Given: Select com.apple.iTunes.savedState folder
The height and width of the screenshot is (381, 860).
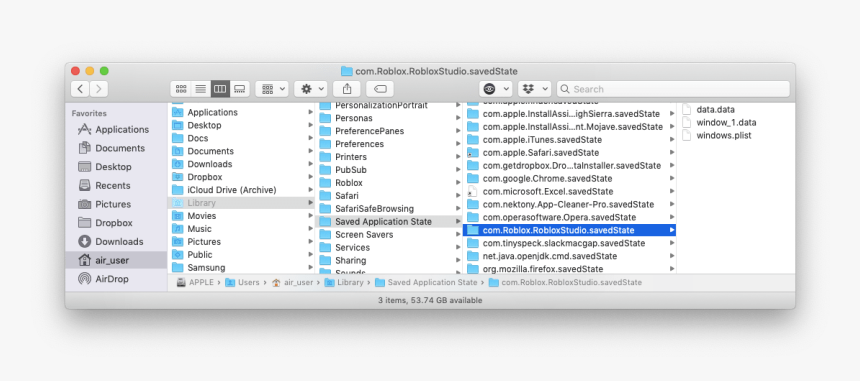Looking at the screenshot, I should pos(569,140).
